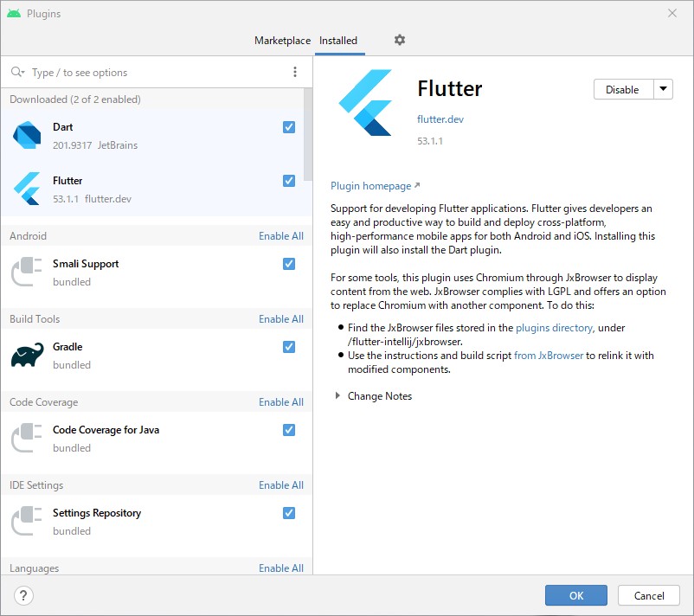This screenshot has height=616, width=694.
Task: Click the Gradle elephant icon
Action: [27, 355]
